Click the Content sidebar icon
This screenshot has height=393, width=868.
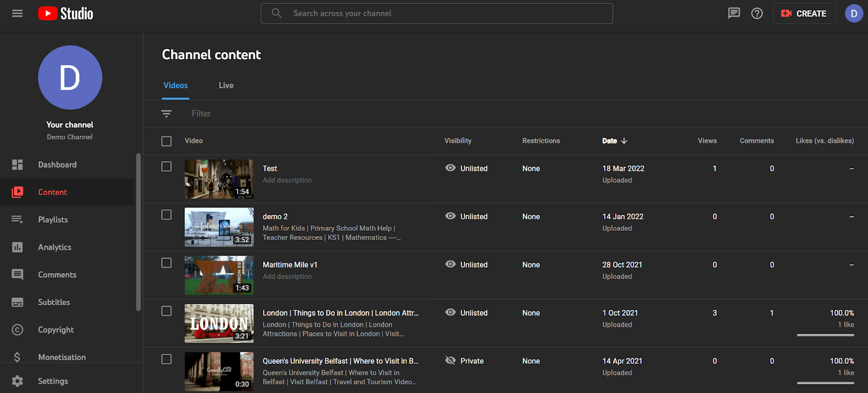[x=17, y=192]
